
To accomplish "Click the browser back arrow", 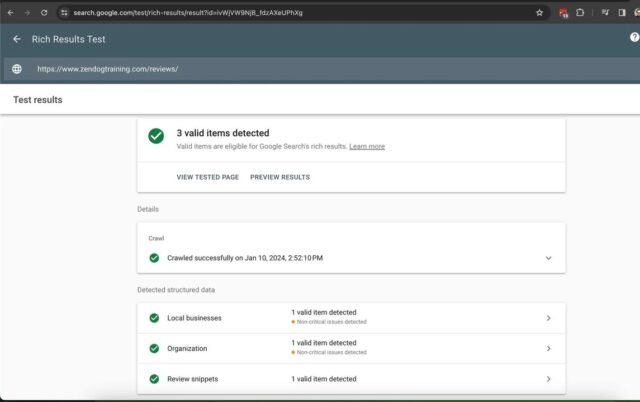I will pyautogui.click(x=9, y=12).
